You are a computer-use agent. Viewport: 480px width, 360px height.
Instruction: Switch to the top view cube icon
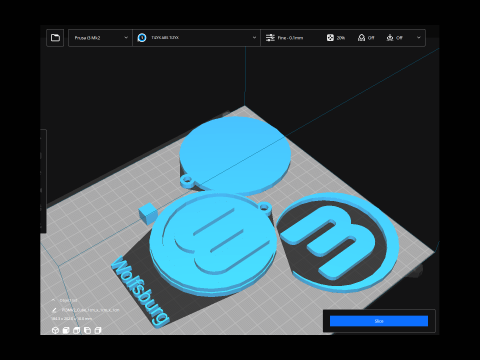pyautogui.click(x=77, y=330)
